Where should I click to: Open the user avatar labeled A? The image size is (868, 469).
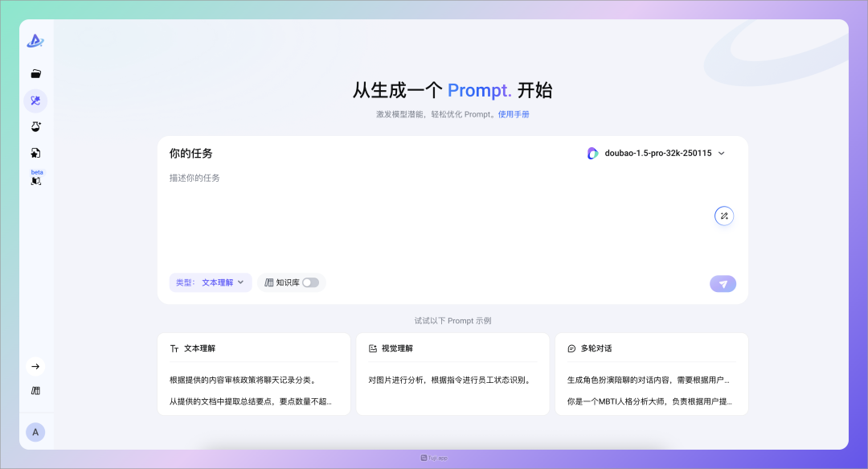(x=35, y=433)
